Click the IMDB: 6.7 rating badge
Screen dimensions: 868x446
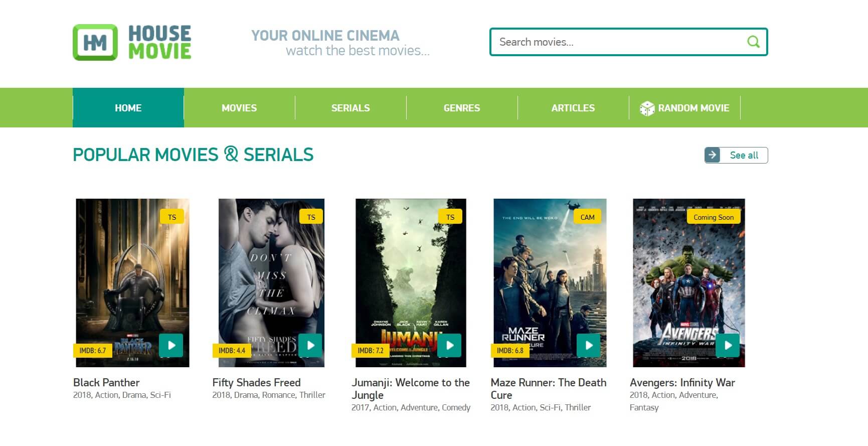[x=93, y=351]
